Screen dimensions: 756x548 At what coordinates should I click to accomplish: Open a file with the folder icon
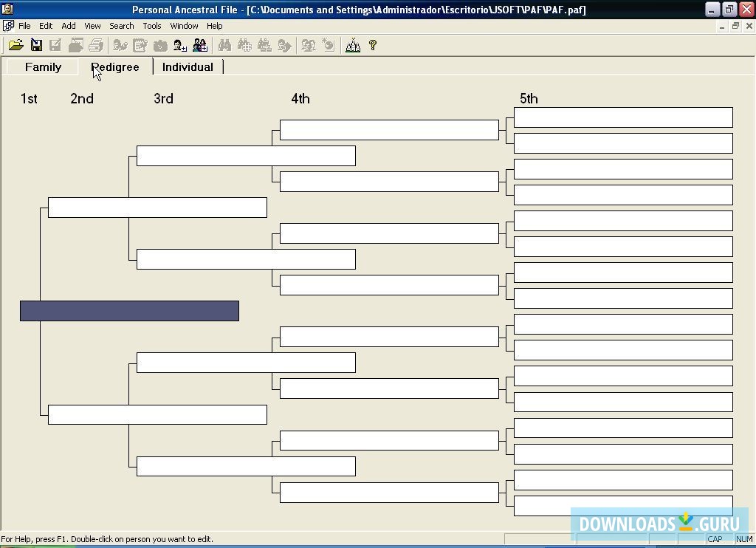(x=16, y=45)
